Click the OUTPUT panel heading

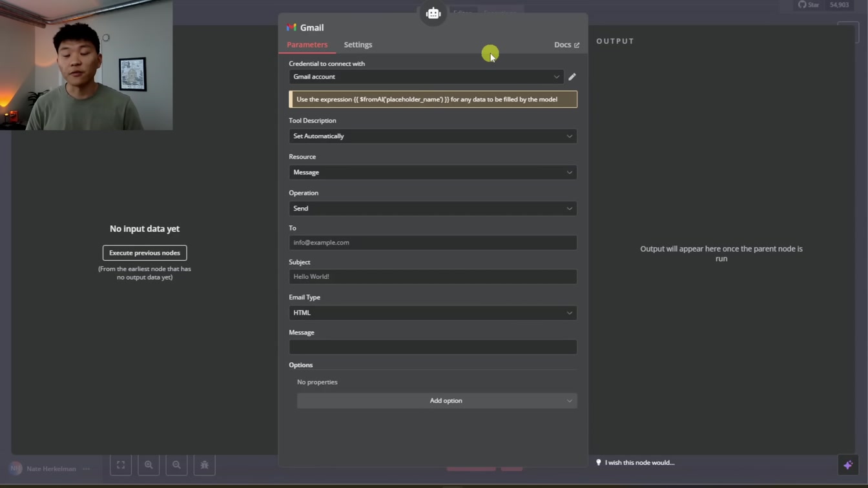(615, 41)
